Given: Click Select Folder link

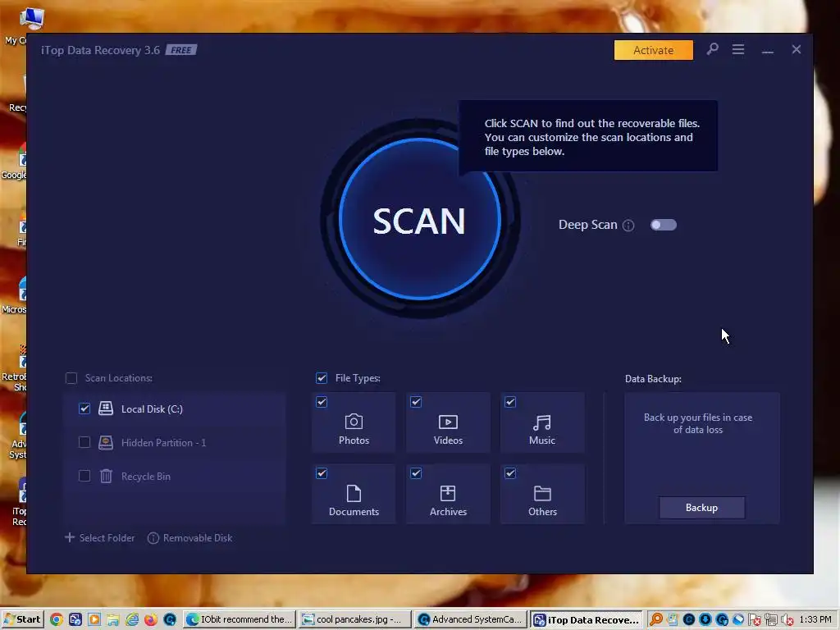Looking at the screenshot, I should pyautogui.click(x=99, y=538).
